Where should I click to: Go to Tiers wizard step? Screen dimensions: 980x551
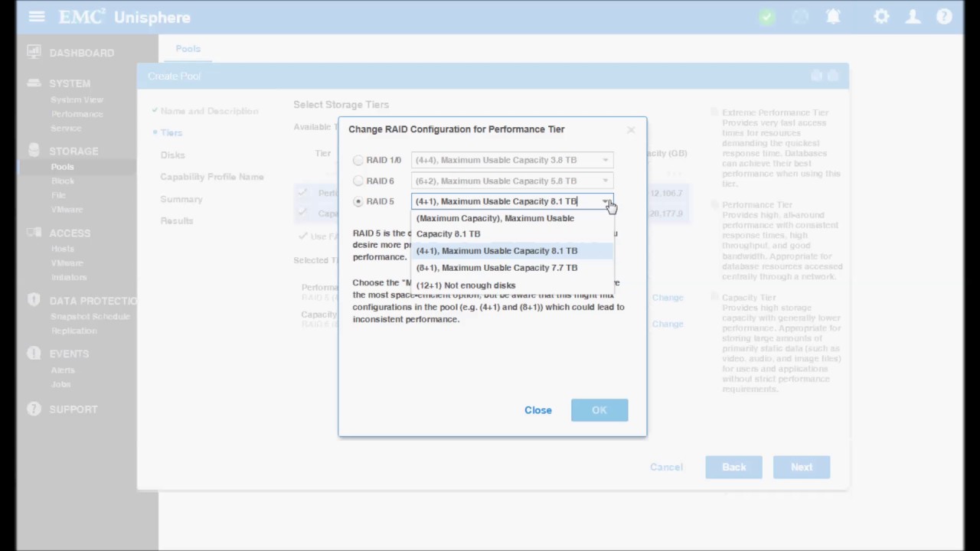(x=171, y=132)
